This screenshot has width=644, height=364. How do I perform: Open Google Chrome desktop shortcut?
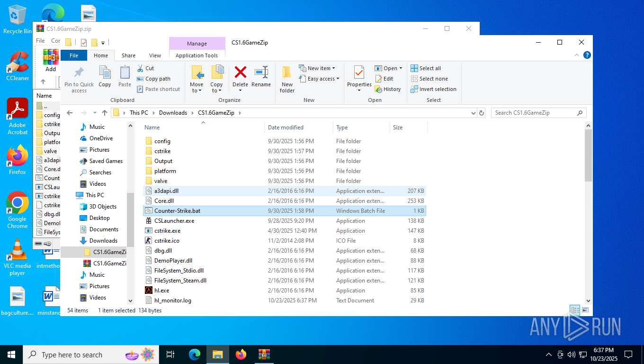pyautogui.click(x=17, y=210)
